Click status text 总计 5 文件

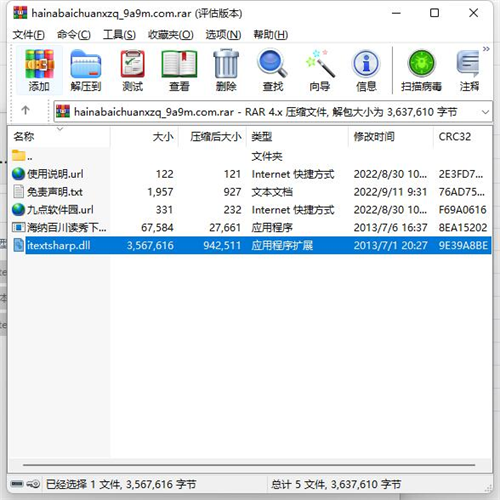299,484
